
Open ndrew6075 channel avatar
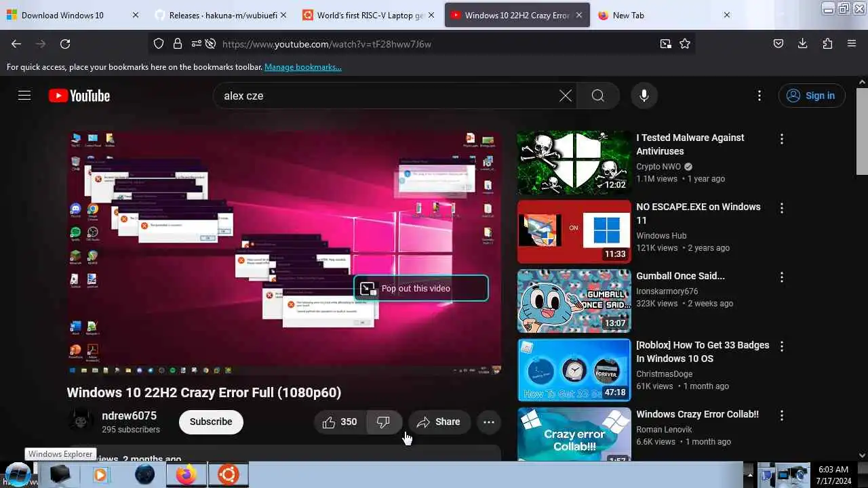point(81,420)
